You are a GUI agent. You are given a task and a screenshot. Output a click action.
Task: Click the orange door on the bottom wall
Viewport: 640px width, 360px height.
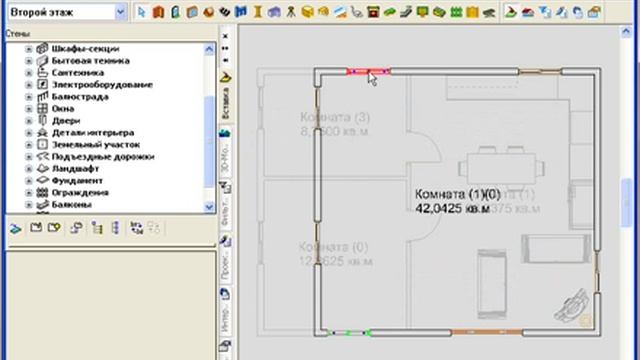(x=487, y=333)
